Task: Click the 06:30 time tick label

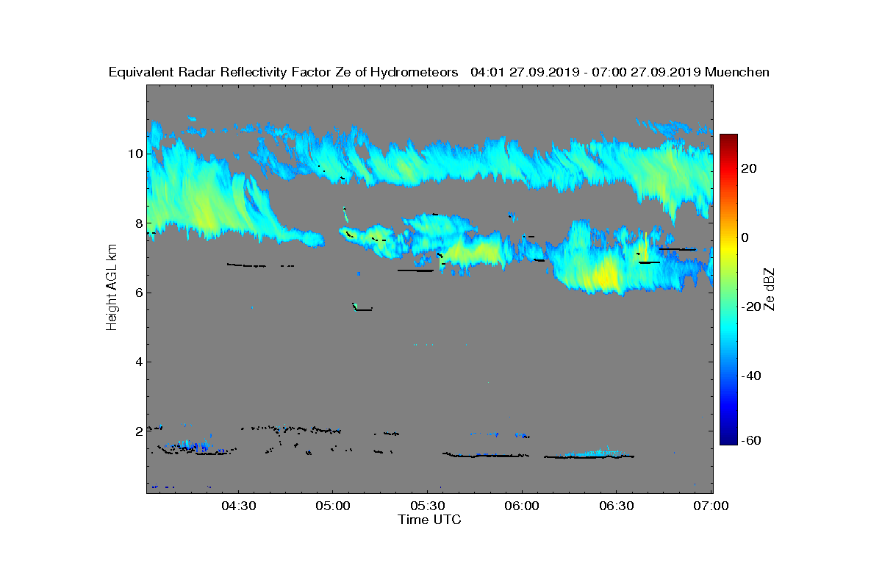Action: [x=617, y=506]
